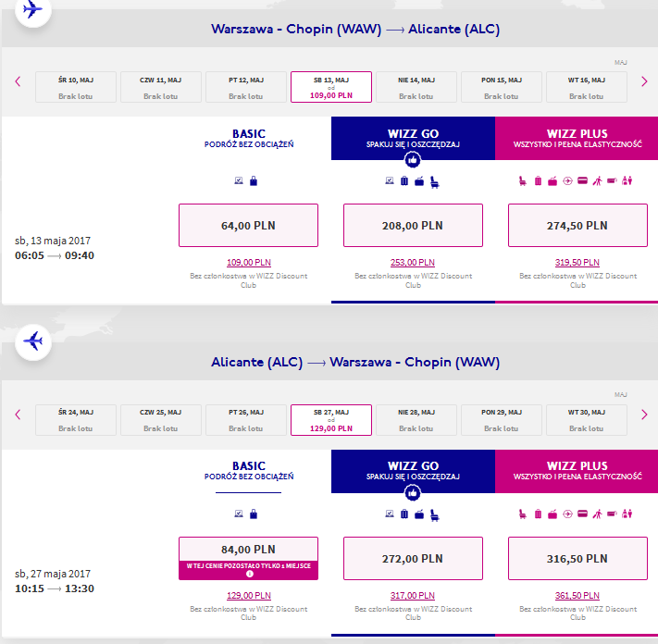The height and width of the screenshot is (644, 658).
Task: Click the return BASIC fare column header
Action: coord(249,471)
